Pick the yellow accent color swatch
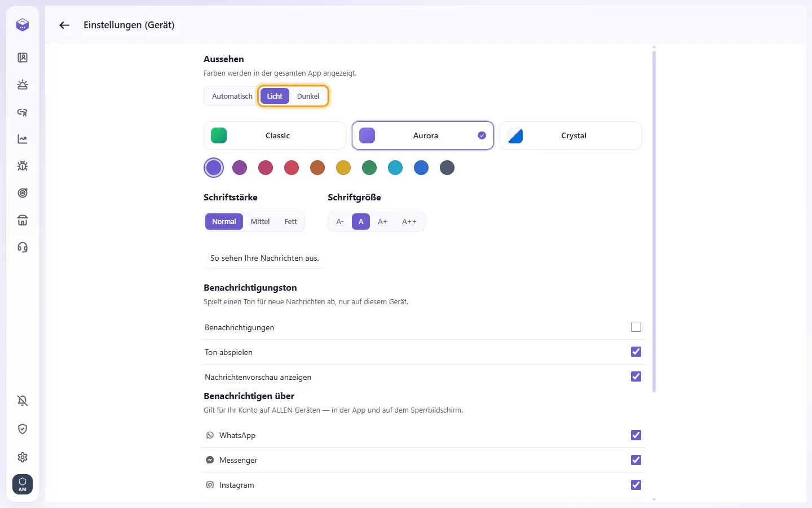 (343, 168)
